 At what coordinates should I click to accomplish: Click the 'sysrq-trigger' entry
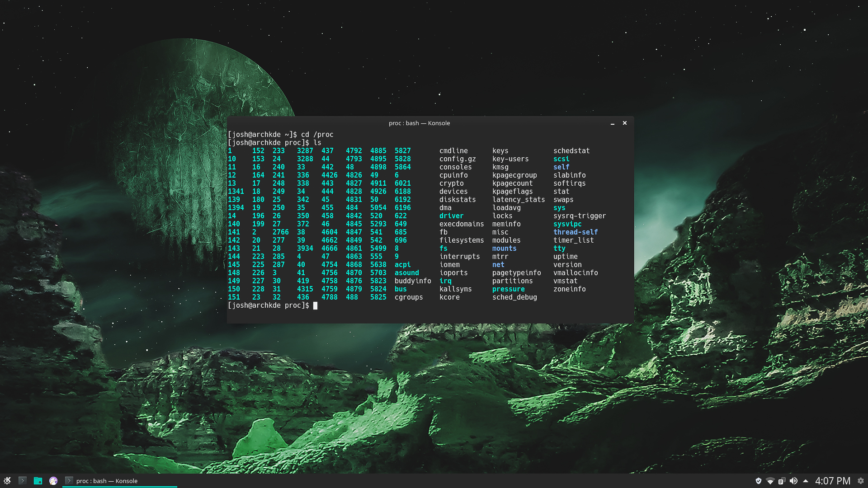tap(580, 216)
